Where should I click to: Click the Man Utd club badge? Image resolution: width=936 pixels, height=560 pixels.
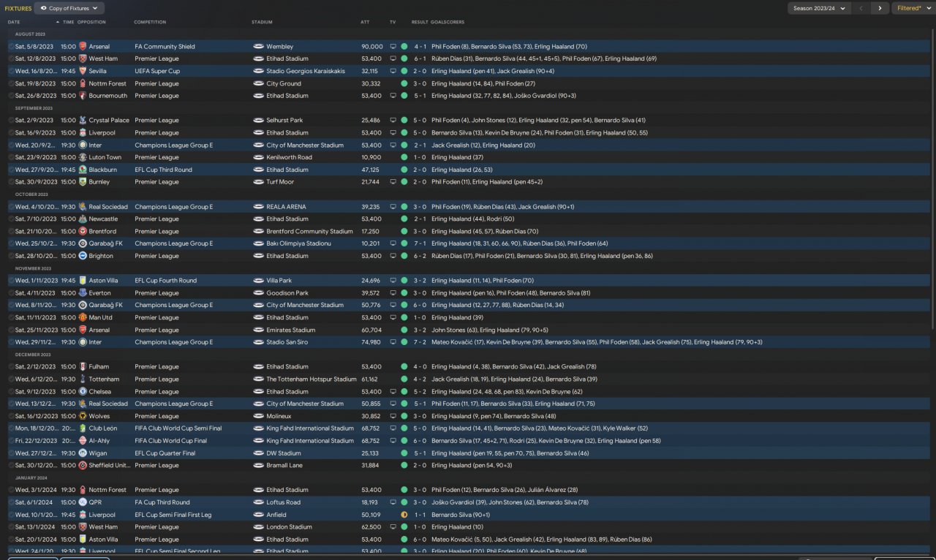[x=83, y=317]
